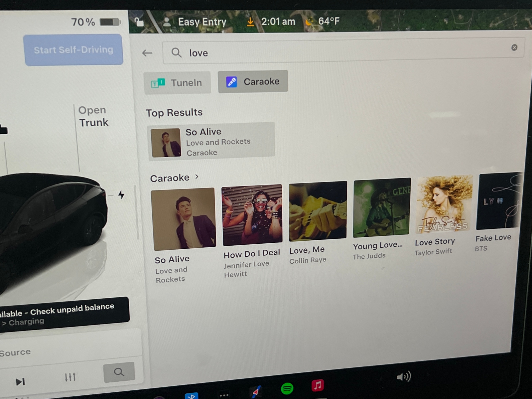Tap the battery level icon
This screenshot has width=532, height=399.
pos(110,22)
